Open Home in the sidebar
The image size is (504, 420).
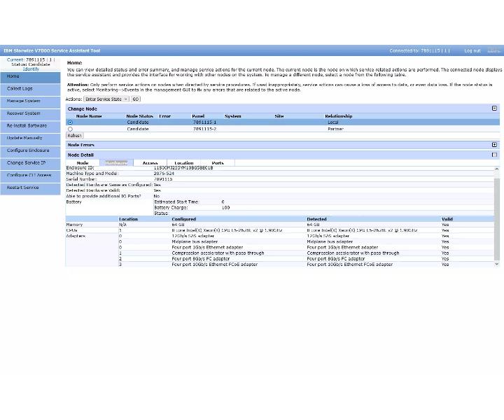click(30, 77)
